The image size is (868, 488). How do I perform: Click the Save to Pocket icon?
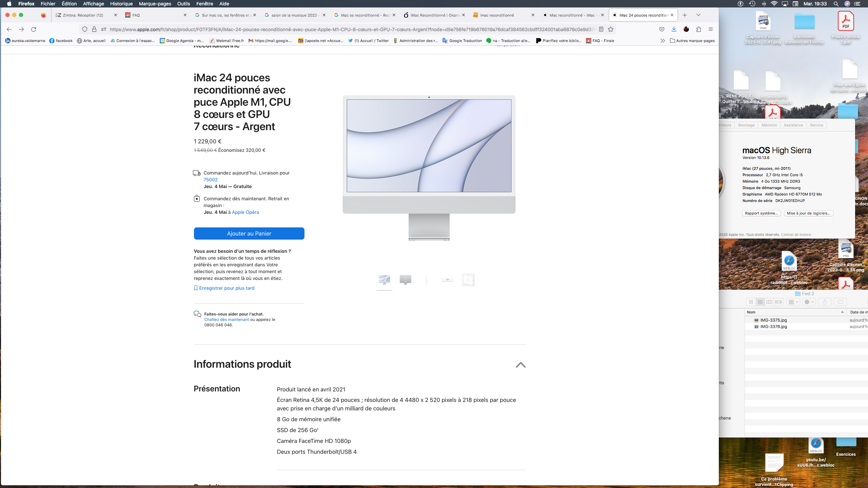[662, 29]
